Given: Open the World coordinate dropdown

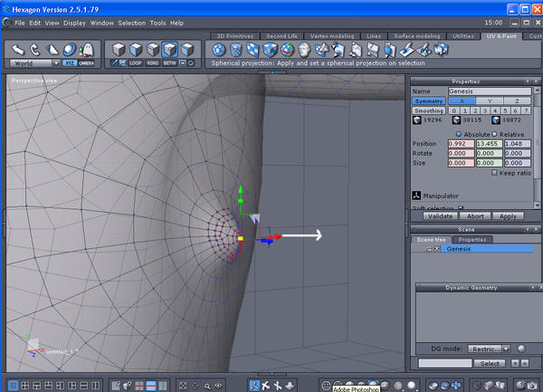Looking at the screenshot, I should point(56,63).
